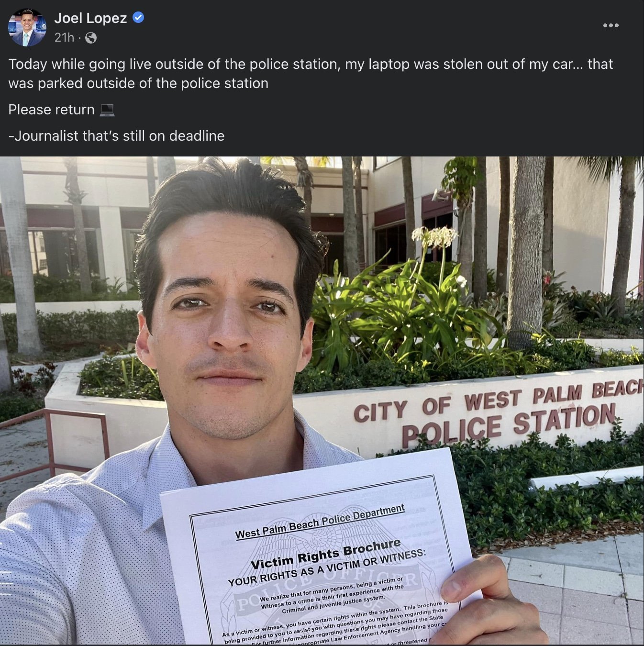Click the first paragraph about stolen laptop
This screenshot has height=646, width=644.
311,74
